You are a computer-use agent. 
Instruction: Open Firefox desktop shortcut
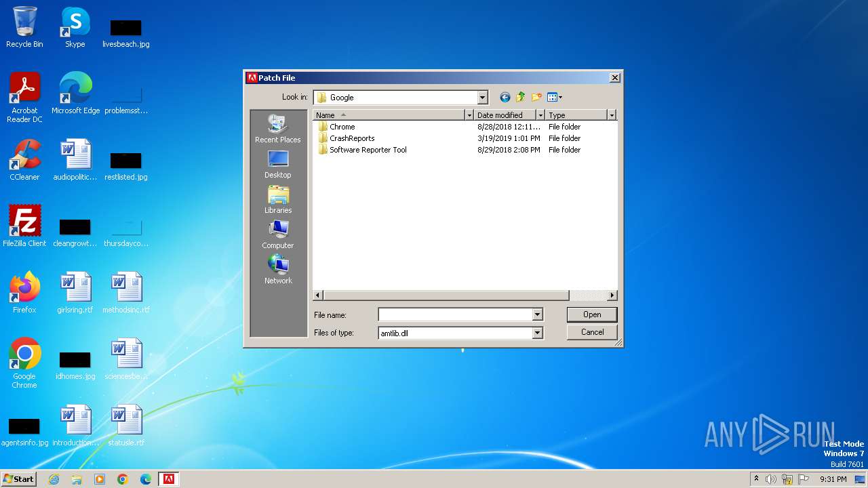coord(24,293)
